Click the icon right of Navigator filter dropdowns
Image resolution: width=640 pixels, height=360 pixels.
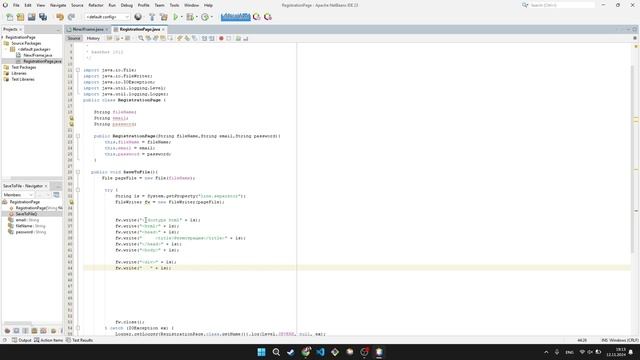(x=56, y=195)
